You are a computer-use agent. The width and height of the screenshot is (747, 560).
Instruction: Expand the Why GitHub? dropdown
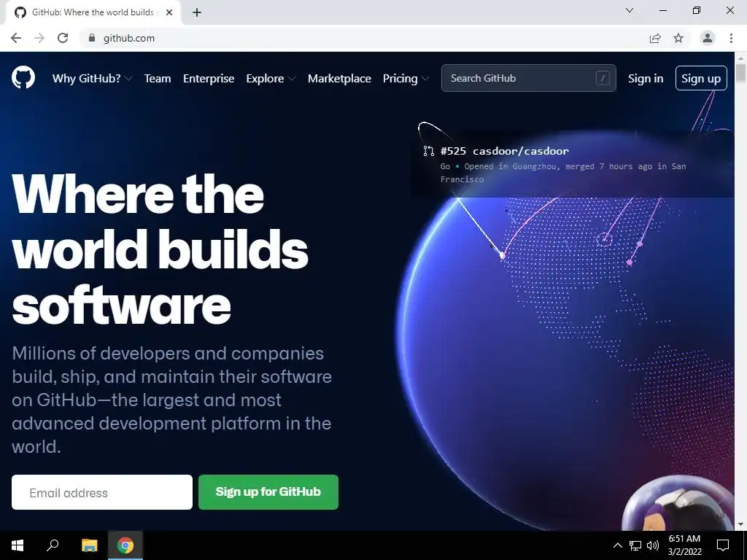point(92,79)
